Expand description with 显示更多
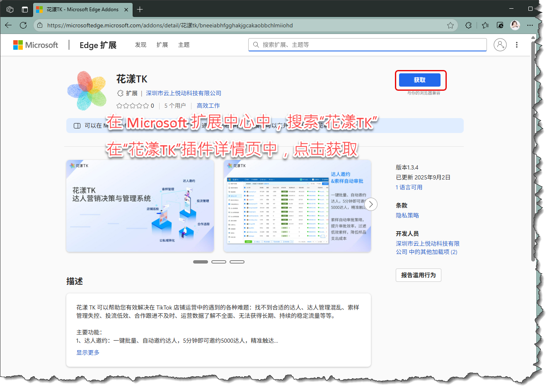Viewport: 552px width, 392px height. click(88, 353)
